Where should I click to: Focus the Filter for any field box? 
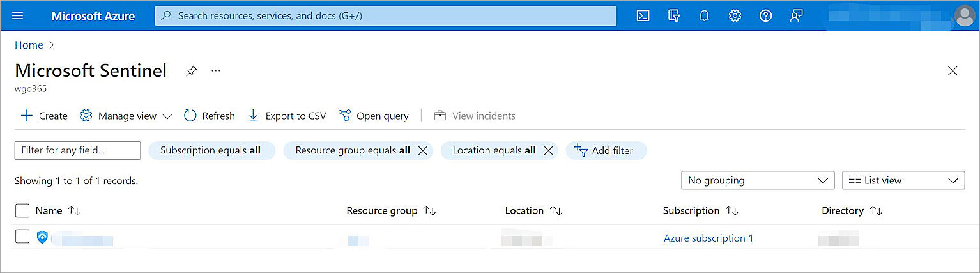[x=77, y=150]
